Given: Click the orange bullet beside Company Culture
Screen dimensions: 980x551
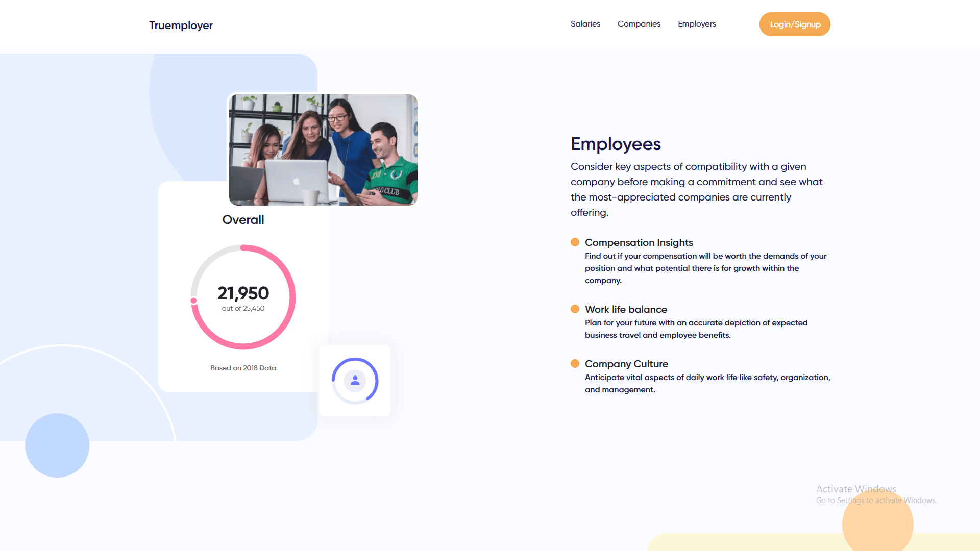Looking at the screenshot, I should pyautogui.click(x=575, y=364).
